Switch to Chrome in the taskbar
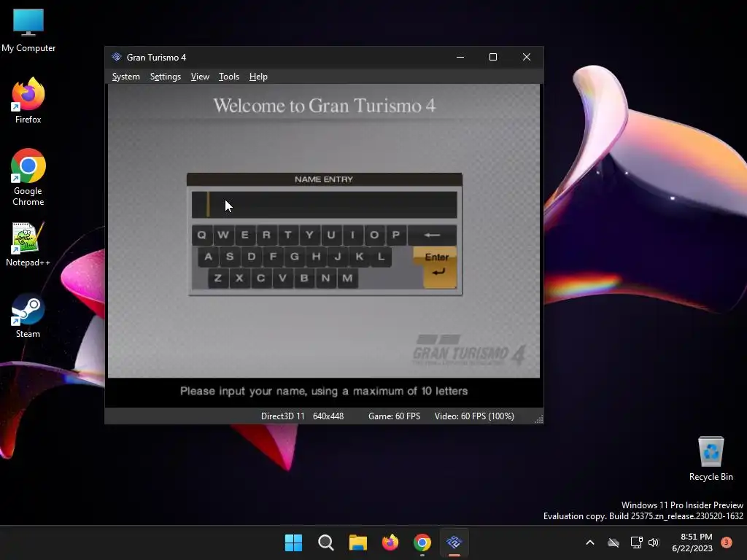Image resolution: width=747 pixels, height=560 pixels. pyautogui.click(x=422, y=542)
